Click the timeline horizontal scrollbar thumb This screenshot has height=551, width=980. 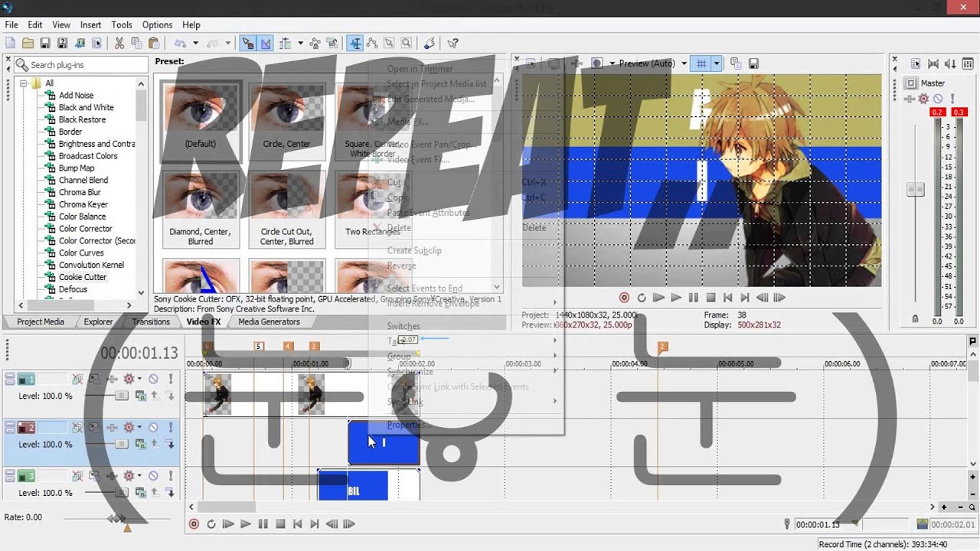click(x=226, y=507)
